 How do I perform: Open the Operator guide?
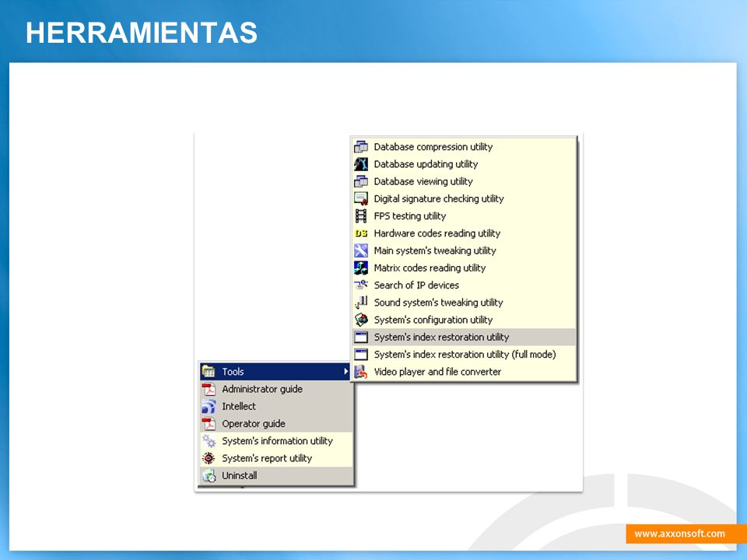click(x=276, y=423)
